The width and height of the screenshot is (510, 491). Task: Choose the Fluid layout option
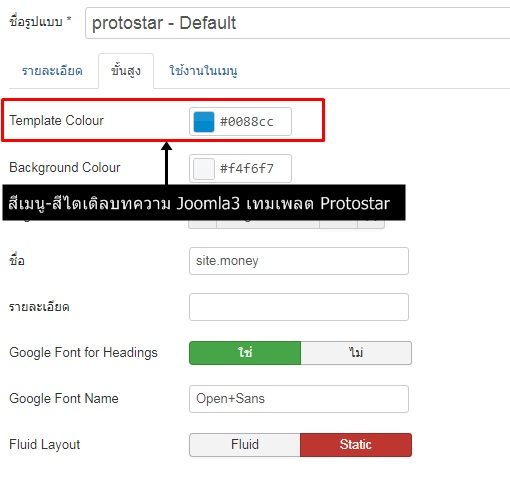click(245, 445)
